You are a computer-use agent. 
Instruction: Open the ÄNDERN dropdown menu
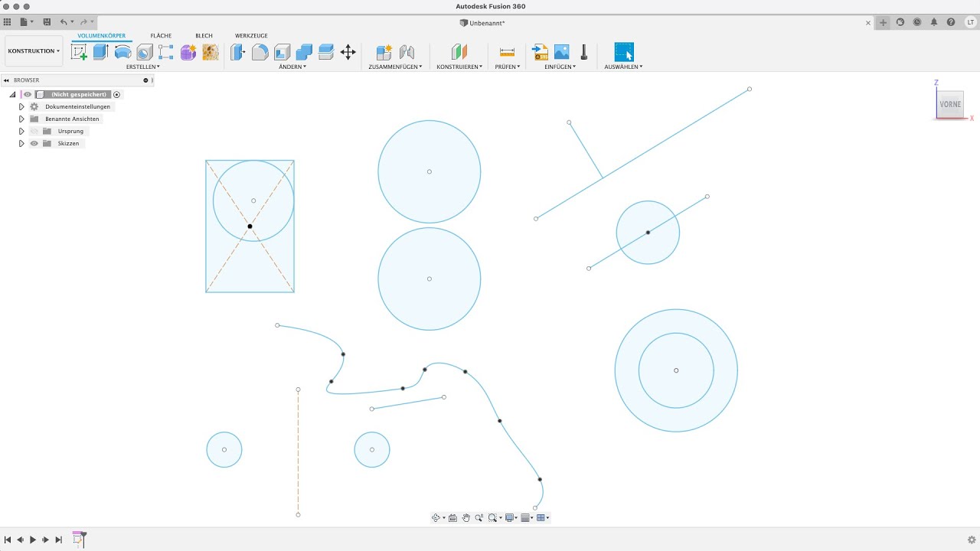click(x=292, y=67)
